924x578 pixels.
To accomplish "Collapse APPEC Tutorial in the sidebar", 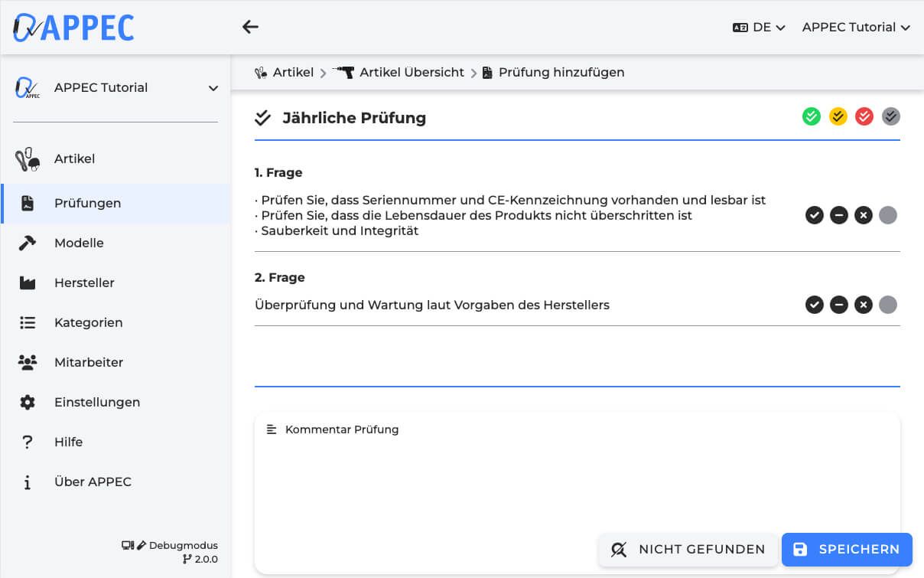I will pyautogui.click(x=213, y=88).
